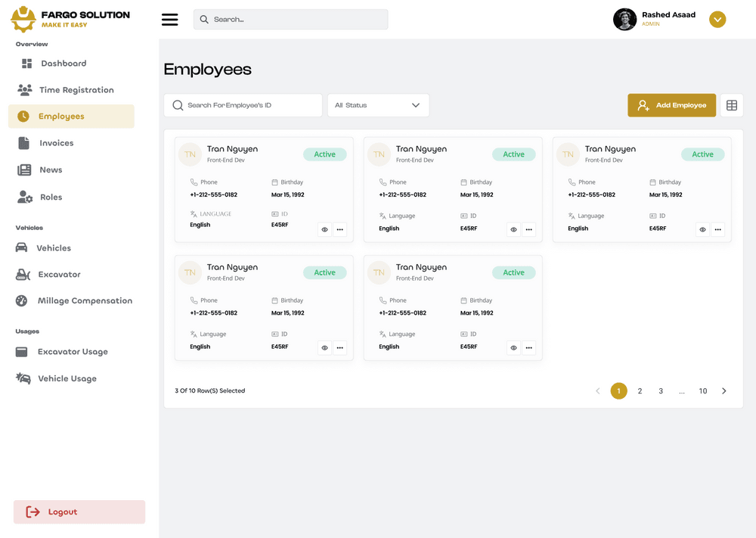
Task: Open the hamburger menu icon
Action: point(170,20)
